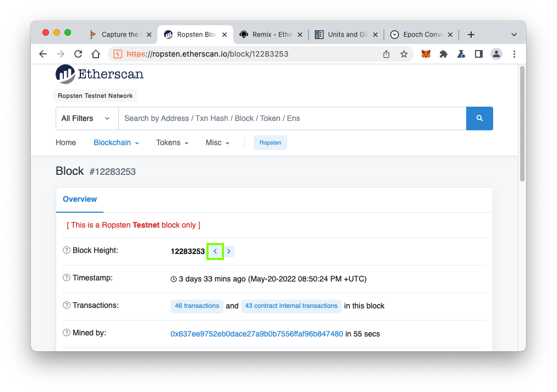Screen dimensions: 557x392
Task: Reload the Etherscan page
Action: click(x=78, y=54)
